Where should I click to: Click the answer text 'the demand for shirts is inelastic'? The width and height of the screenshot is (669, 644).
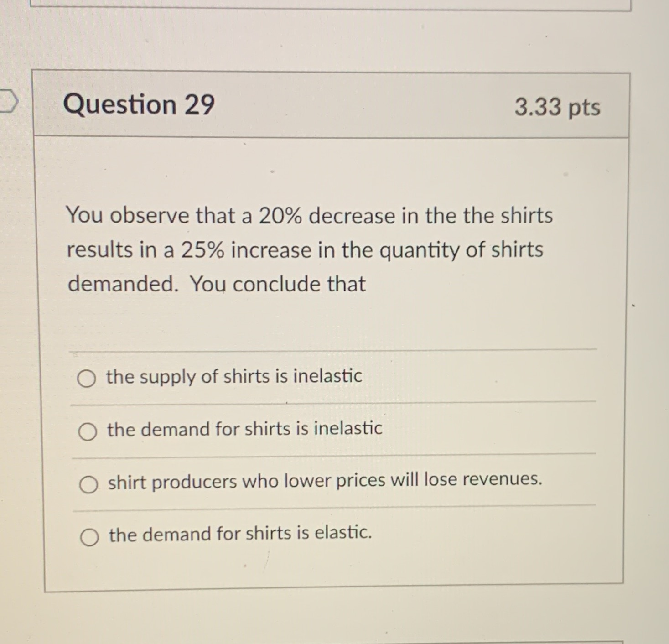[x=244, y=429]
